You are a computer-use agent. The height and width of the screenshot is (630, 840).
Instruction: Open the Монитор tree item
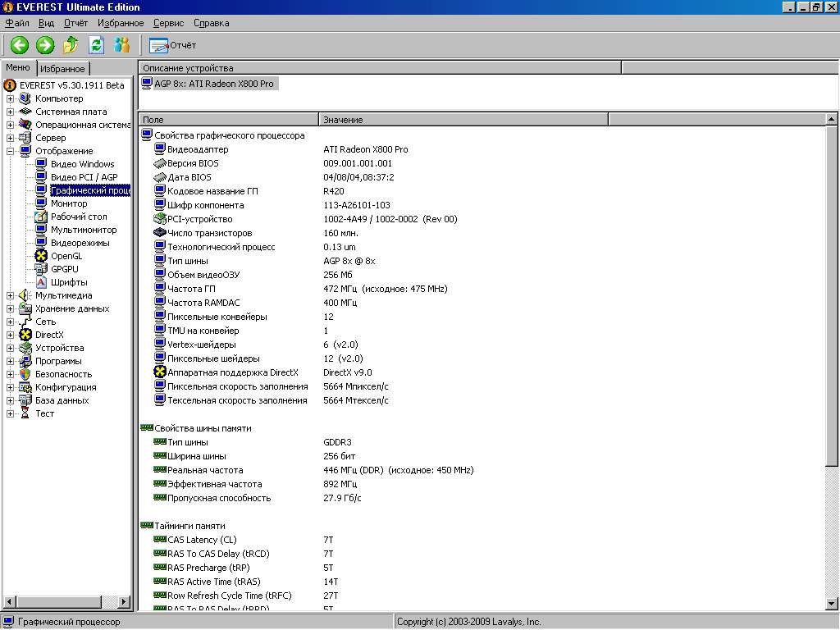[68, 203]
